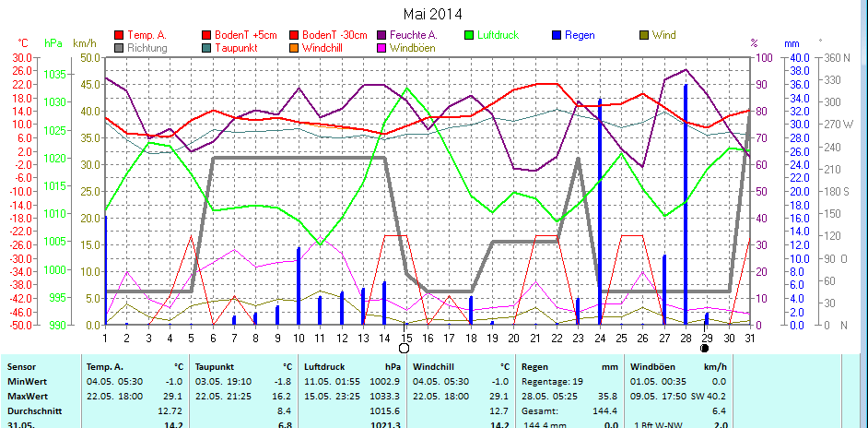This screenshot has height=428, width=868.
Task: Click the BodenT +5cm legend swatch
Action: [207, 35]
